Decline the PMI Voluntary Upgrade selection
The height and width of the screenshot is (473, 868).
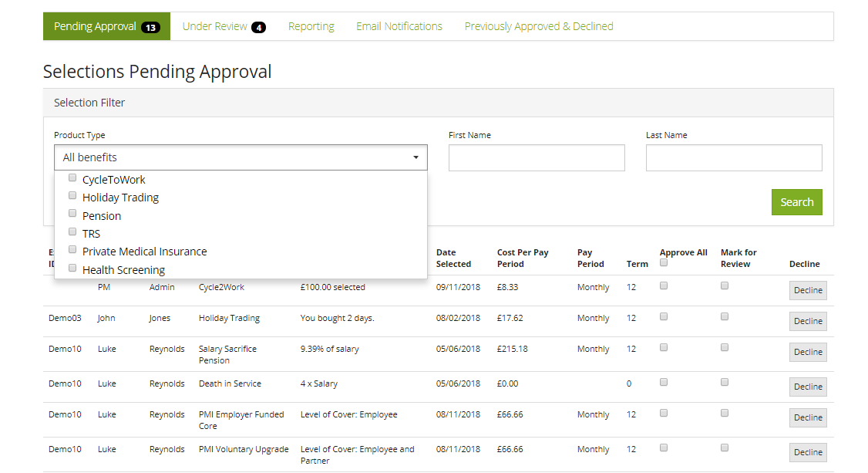(x=807, y=452)
